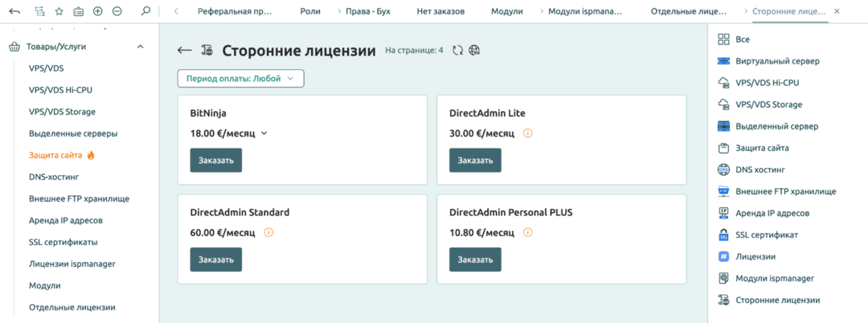Image resolution: width=868 pixels, height=323 pixels.
Task: Click the Сторонние лицензии icon in right panel
Action: 723,301
